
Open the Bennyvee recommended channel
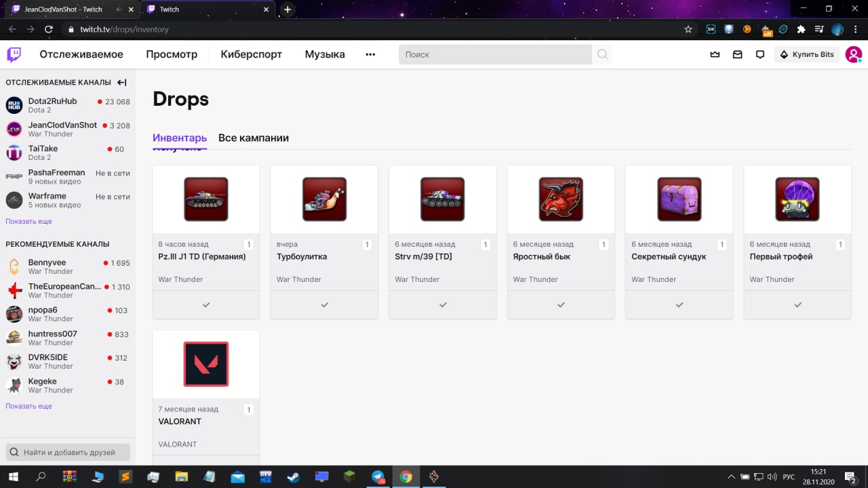click(68, 266)
